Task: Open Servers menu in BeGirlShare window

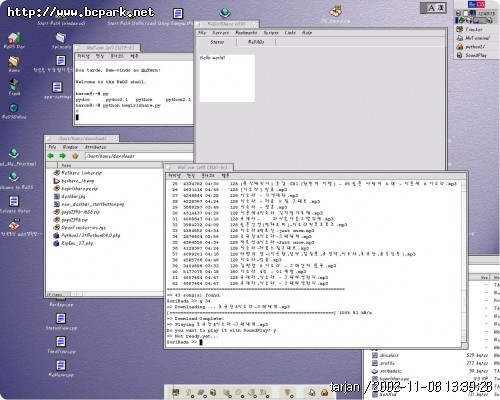Action: point(220,33)
